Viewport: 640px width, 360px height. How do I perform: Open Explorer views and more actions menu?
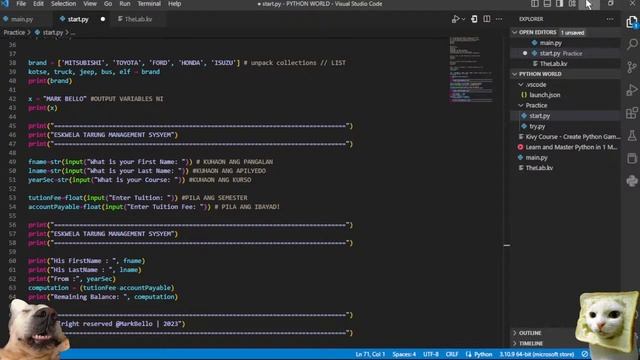click(x=610, y=19)
